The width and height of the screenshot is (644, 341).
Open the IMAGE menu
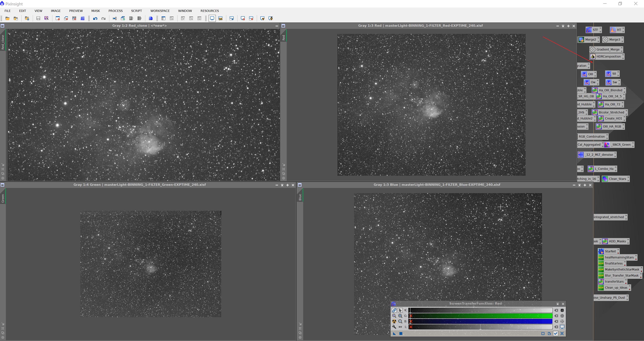click(56, 11)
